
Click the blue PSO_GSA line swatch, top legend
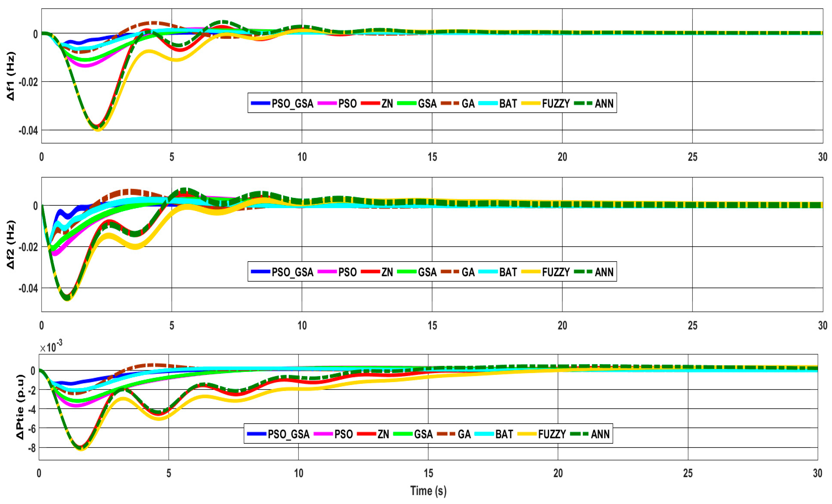pyautogui.click(x=260, y=103)
